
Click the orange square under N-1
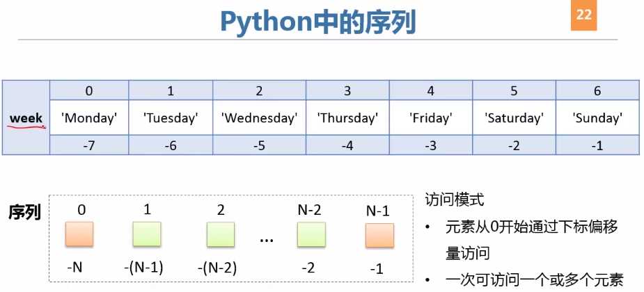[x=378, y=235]
